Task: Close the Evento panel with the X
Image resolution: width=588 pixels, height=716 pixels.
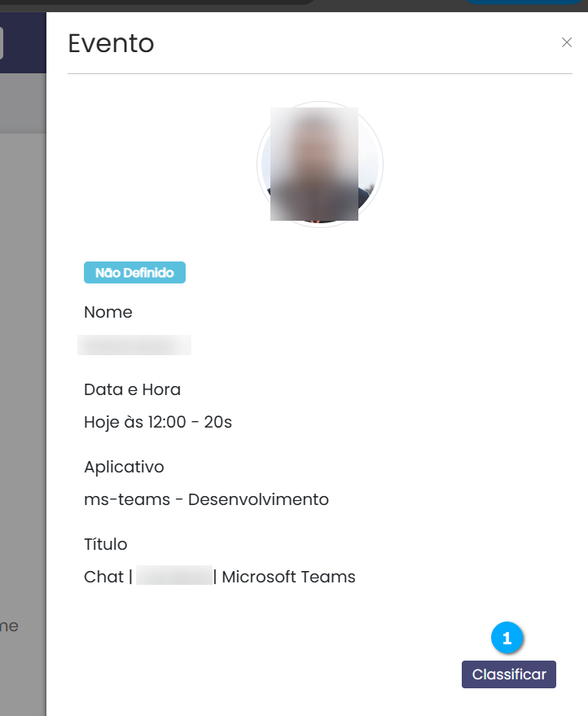Action: point(567,42)
